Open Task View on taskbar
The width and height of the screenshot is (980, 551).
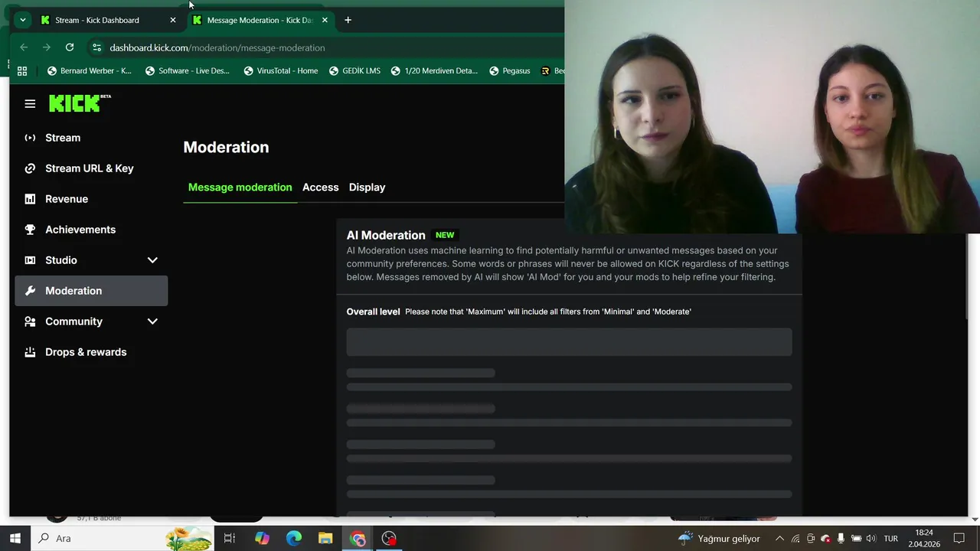point(229,538)
